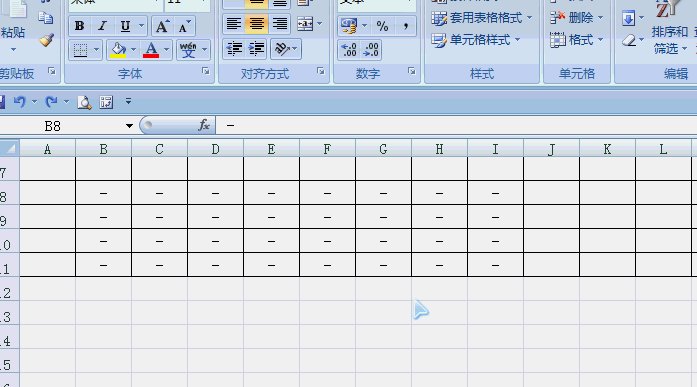Toggle underline formatting
Screen dimensions: 697x387
tap(125, 26)
